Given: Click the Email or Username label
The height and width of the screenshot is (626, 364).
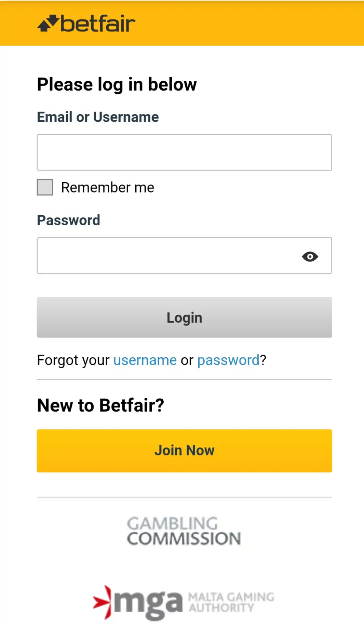Looking at the screenshot, I should tap(97, 117).
